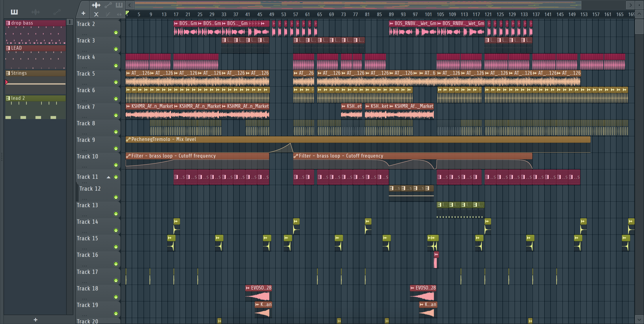Click the pattern icon on LEAD

pyautogui.click(x=8, y=48)
